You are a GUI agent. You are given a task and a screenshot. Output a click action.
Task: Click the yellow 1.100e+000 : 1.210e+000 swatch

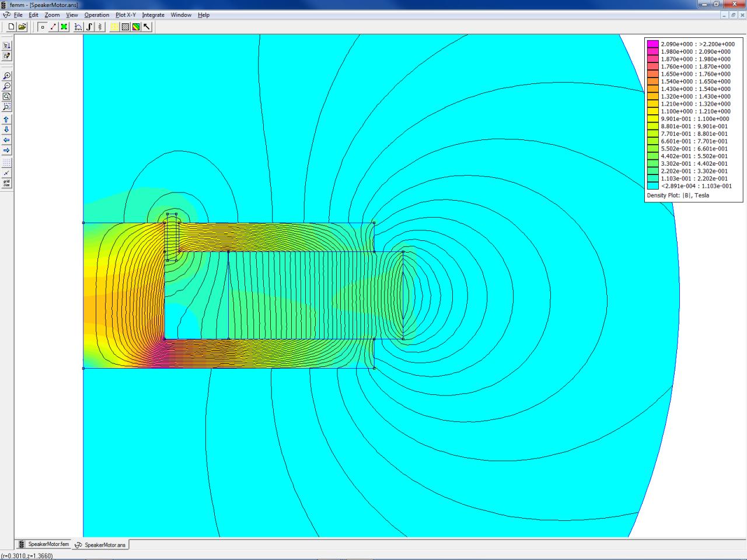pyautogui.click(x=652, y=111)
